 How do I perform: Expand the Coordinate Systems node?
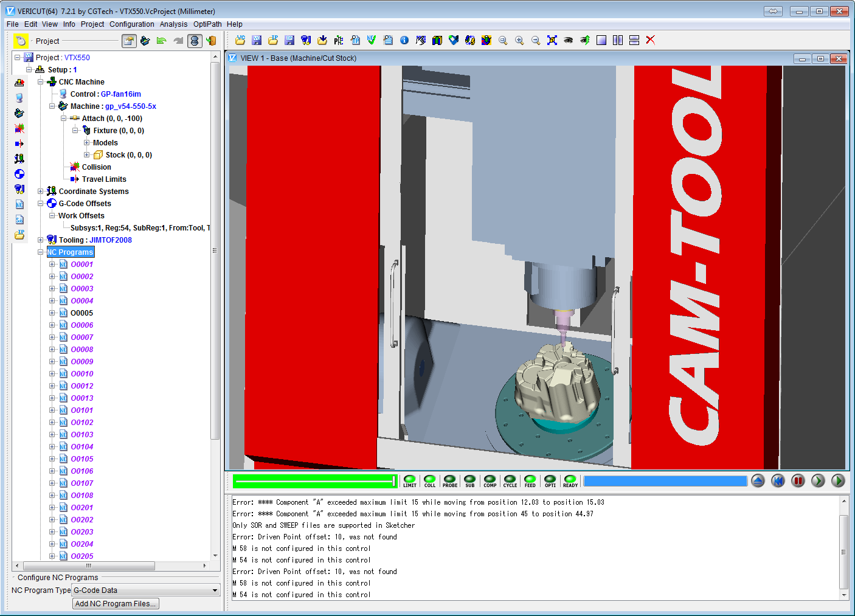41,191
